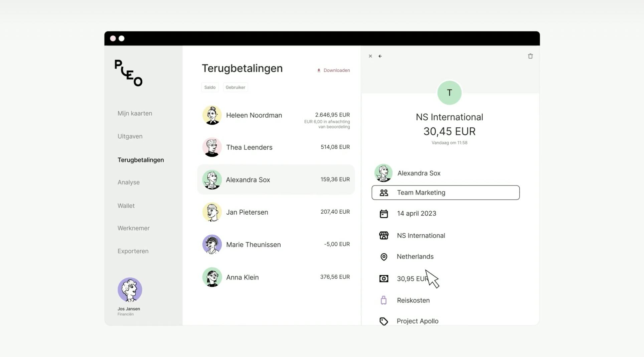Apply the Saldo filter
Image resolution: width=644 pixels, height=357 pixels.
[210, 87]
